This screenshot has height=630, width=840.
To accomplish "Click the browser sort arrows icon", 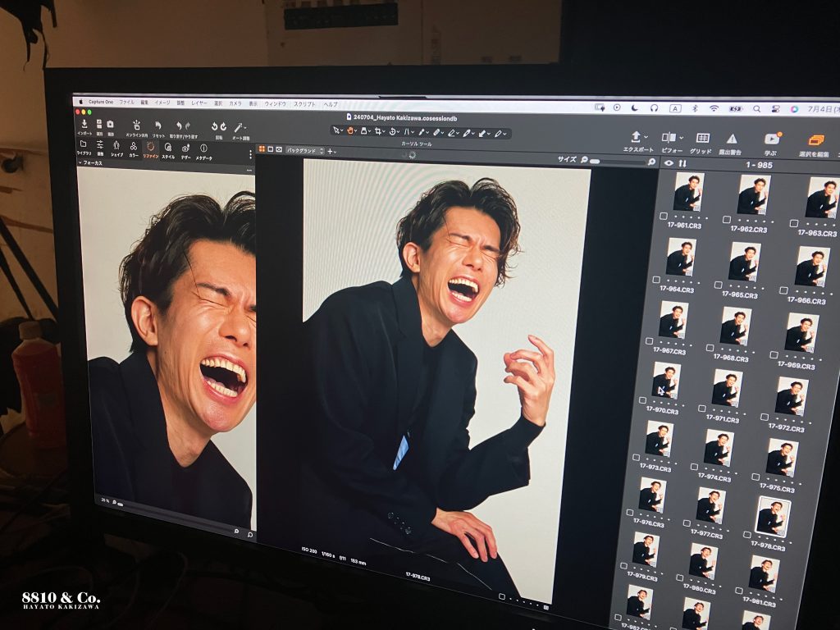I will tap(682, 163).
